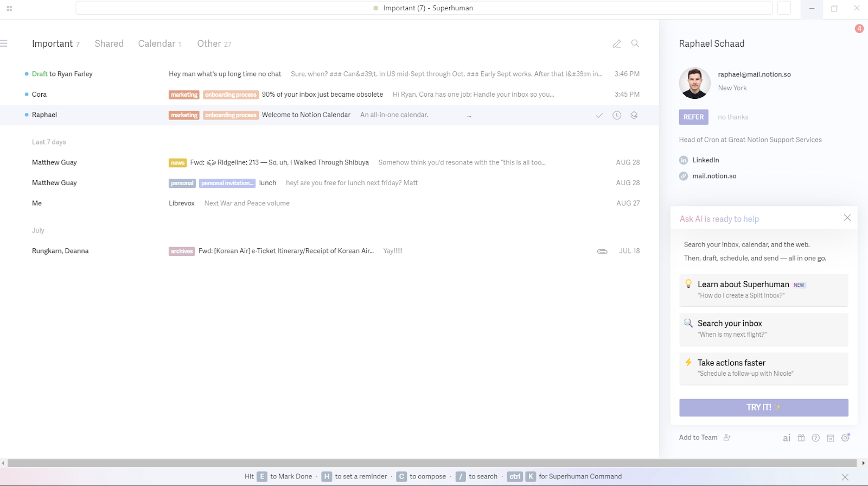Set a reminder using the clock icon

coord(617,115)
